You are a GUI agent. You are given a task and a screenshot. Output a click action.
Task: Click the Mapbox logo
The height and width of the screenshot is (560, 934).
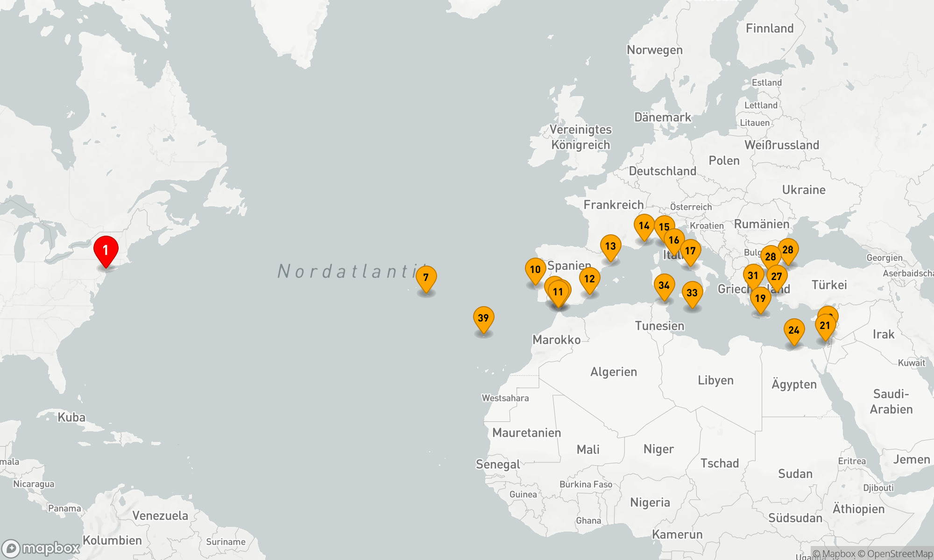point(41,548)
